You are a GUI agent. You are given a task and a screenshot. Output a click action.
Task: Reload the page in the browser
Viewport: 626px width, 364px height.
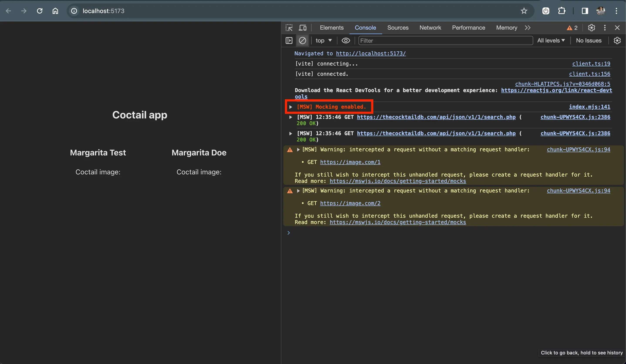click(39, 11)
